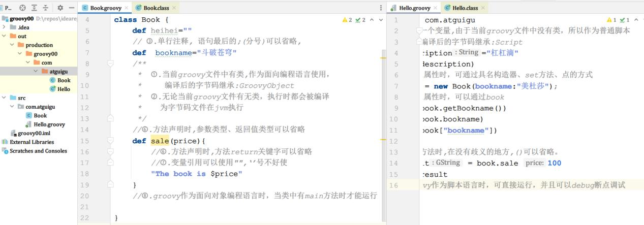Select Book class file under atguigu
644x225 pixels.
(59, 80)
